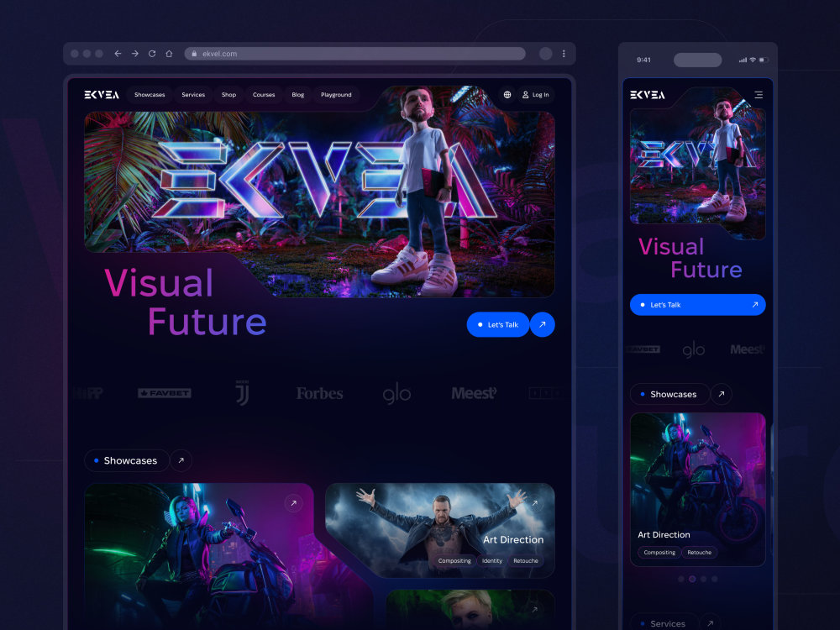
Task: Select the first carousel dot on mobile
Action: click(x=681, y=579)
